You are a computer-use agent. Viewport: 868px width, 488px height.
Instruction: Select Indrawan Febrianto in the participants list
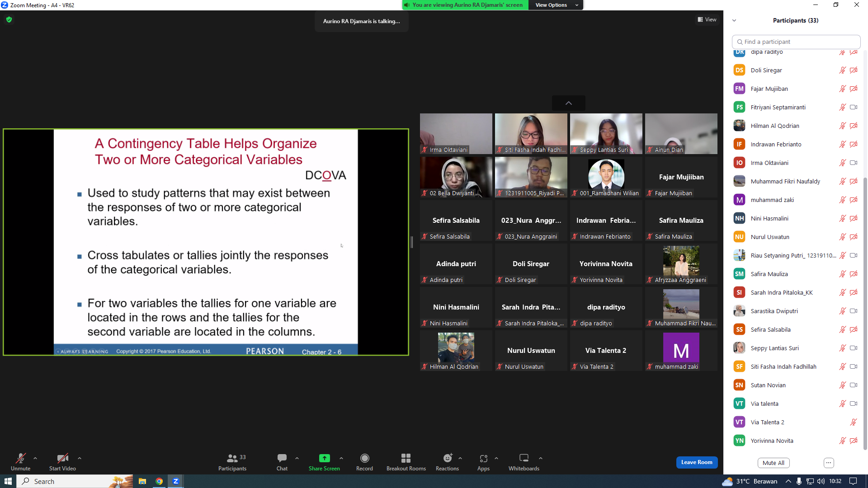795,144
